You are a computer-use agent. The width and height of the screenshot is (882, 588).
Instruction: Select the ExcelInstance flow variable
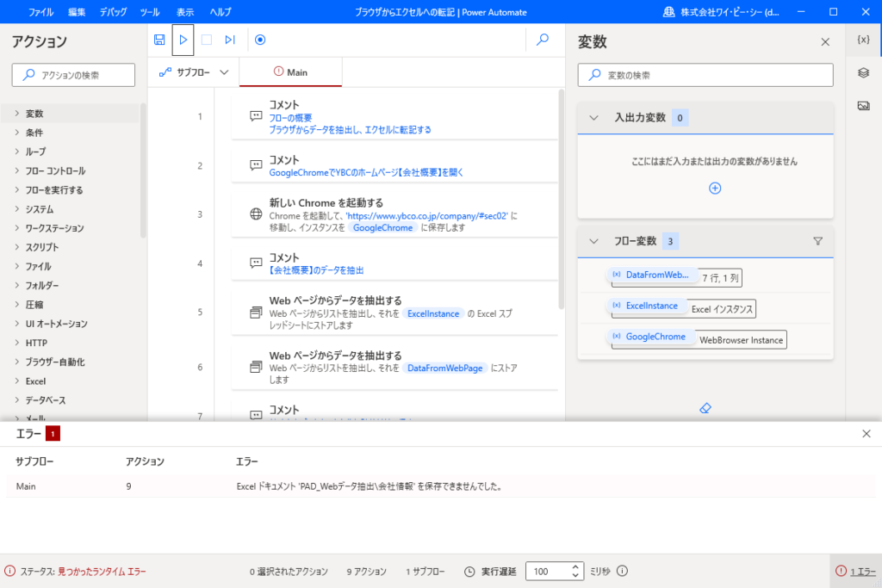point(648,306)
